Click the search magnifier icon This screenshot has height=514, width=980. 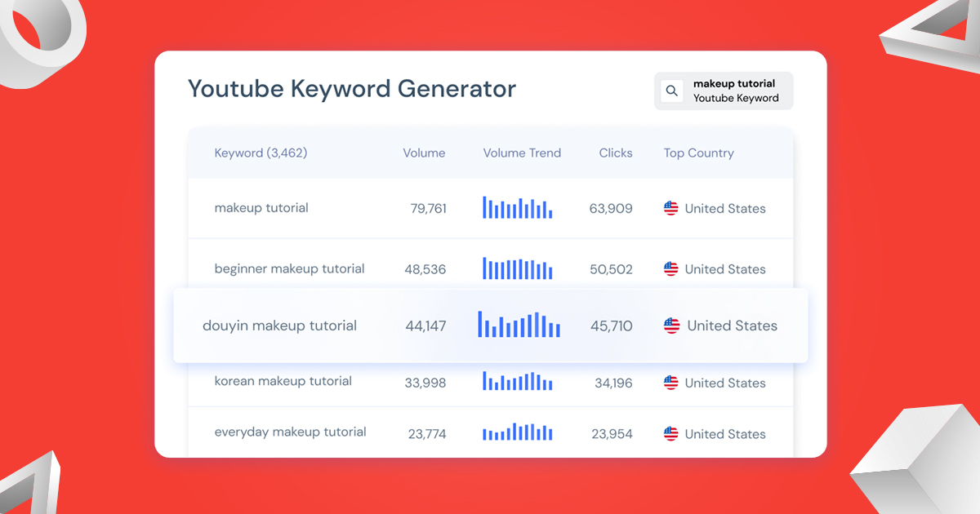tap(672, 90)
